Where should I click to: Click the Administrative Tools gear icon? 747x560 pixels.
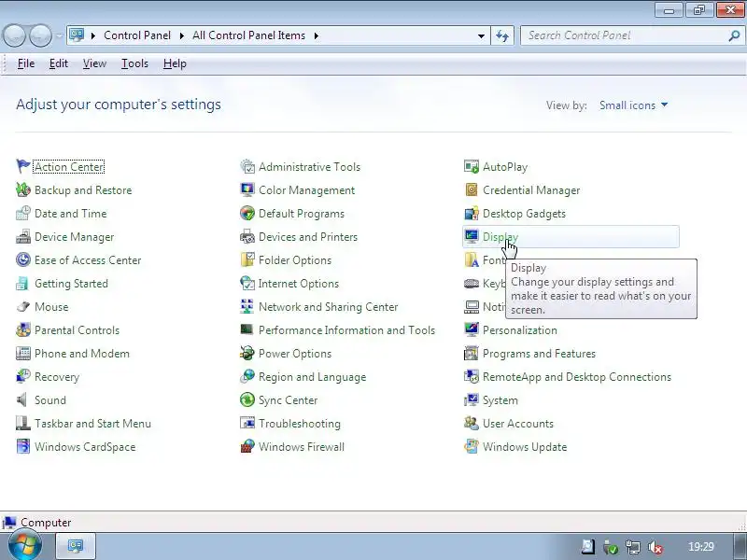247,166
